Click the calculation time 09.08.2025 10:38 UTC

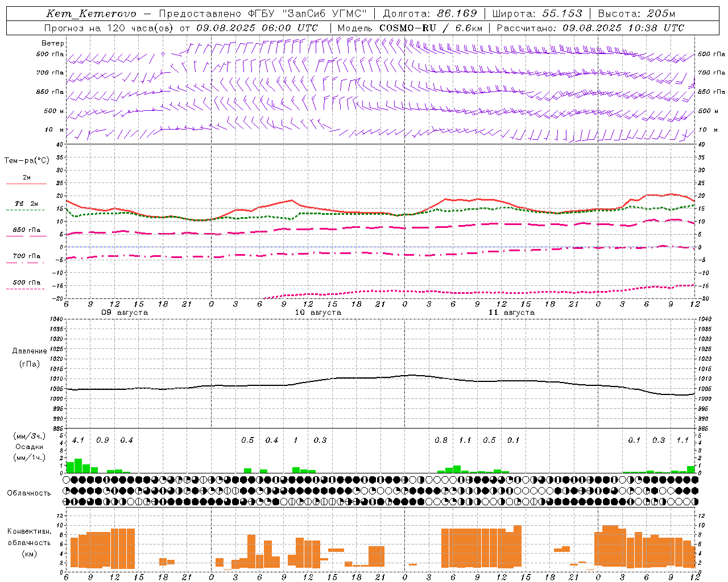(623, 28)
